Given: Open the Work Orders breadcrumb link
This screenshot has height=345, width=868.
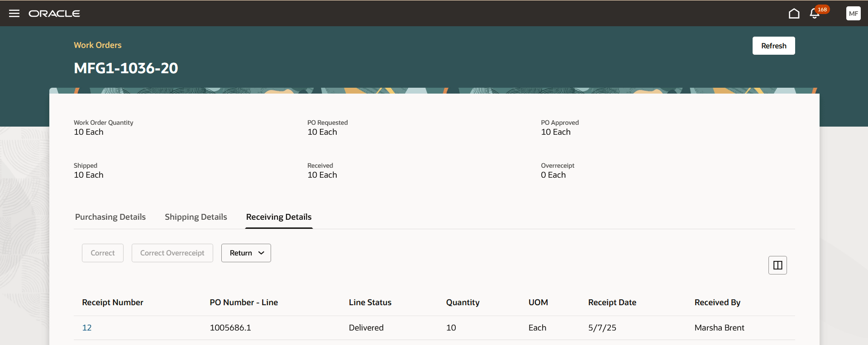Looking at the screenshot, I should (98, 45).
